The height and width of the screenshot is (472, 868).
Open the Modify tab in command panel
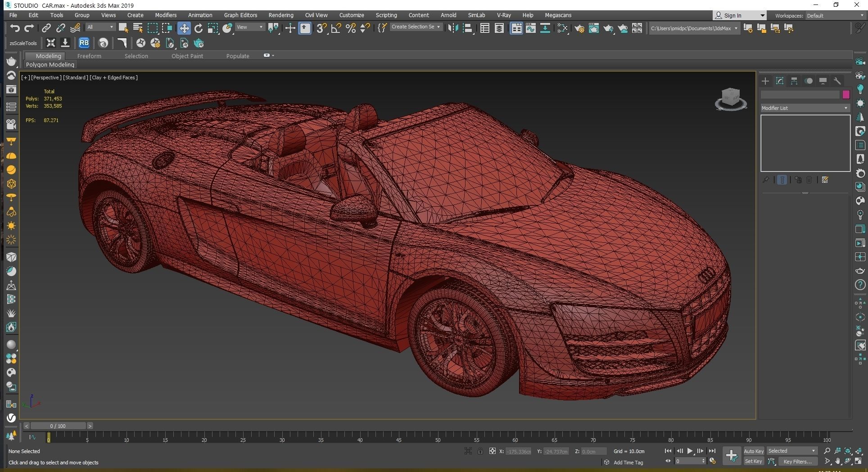pos(780,81)
